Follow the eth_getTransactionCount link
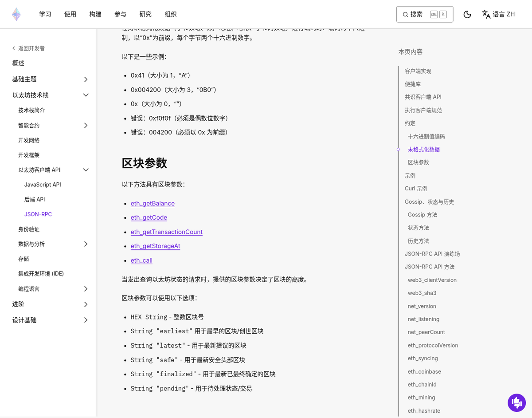 (167, 232)
